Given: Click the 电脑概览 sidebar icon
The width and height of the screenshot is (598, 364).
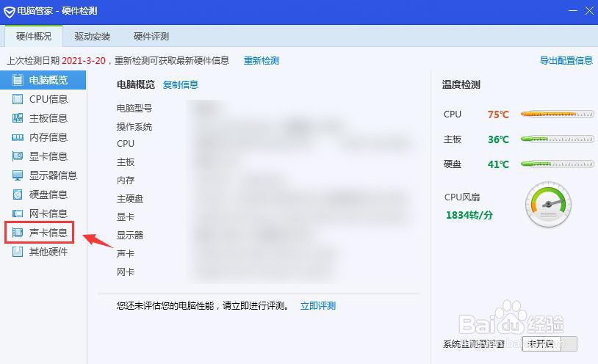Looking at the screenshot, I should pos(17,80).
